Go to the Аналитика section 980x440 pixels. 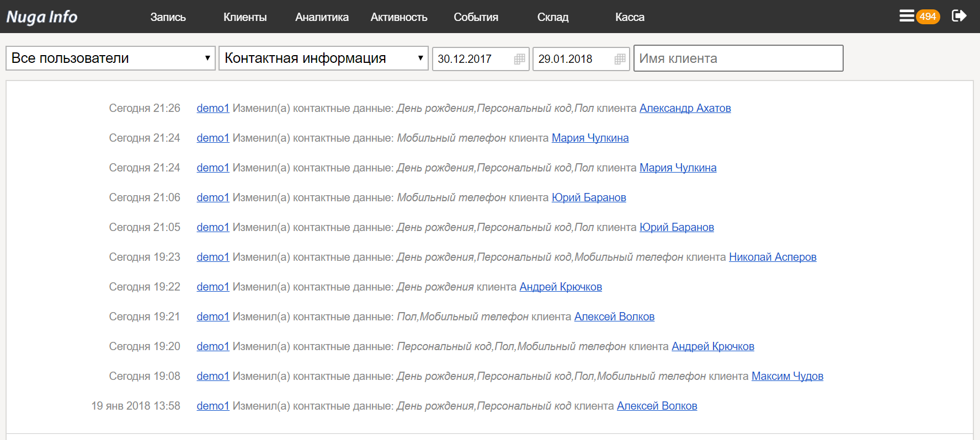[x=322, y=17]
